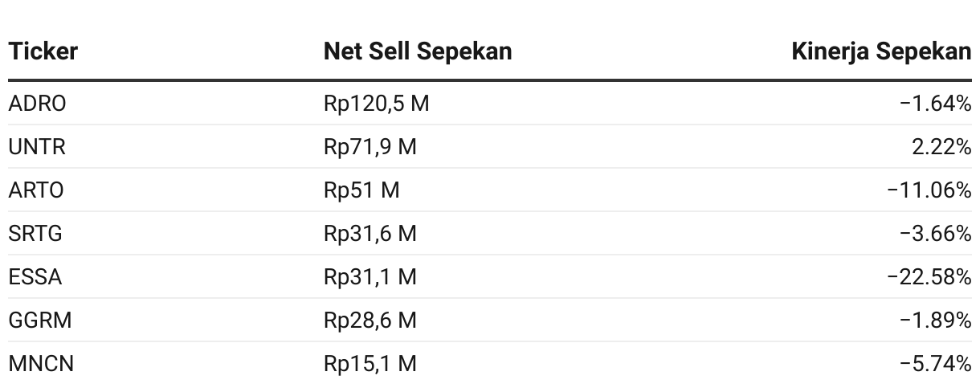The image size is (980, 392).
Task: Click the Ticker column header
Action: (43, 51)
